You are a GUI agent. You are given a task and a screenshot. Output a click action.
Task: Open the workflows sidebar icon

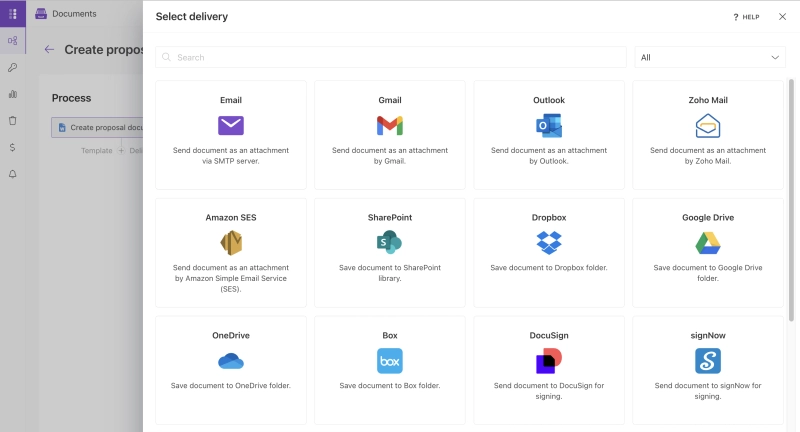(13, 41)
